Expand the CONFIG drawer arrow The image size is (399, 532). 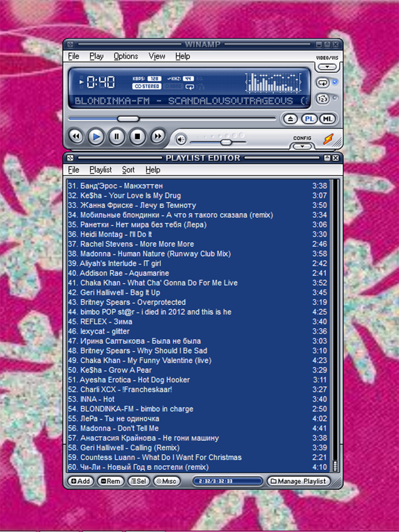(302, 147)
